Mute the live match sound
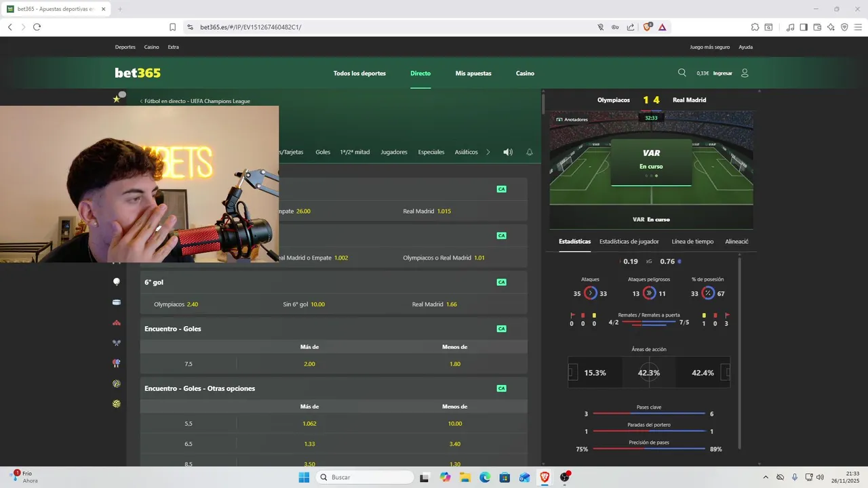 [508, 152]
